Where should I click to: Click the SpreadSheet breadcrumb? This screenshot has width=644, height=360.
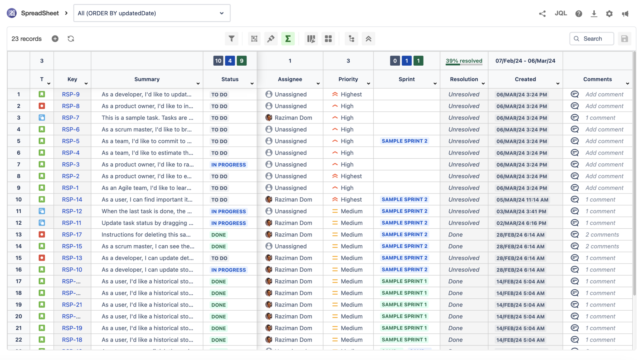[40, 13]
